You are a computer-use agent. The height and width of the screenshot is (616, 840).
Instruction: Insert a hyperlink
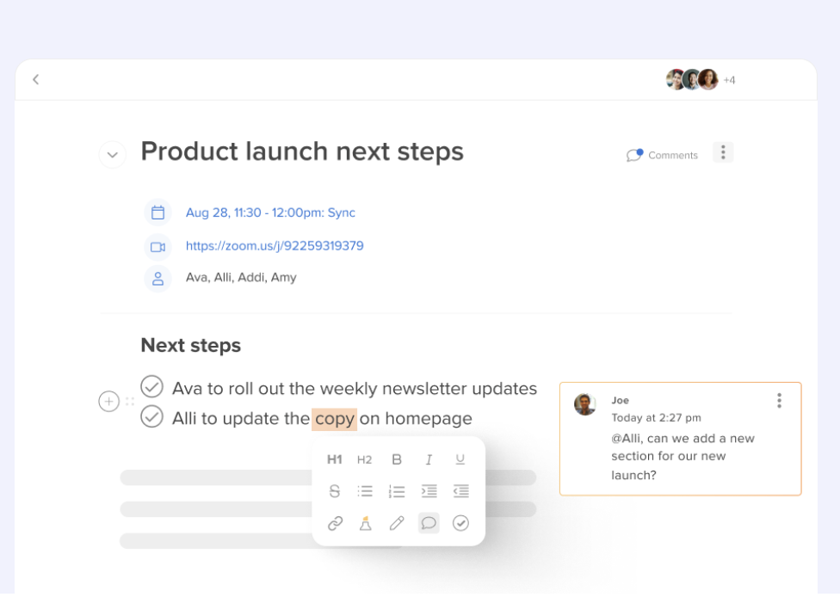tap(336, 522)
